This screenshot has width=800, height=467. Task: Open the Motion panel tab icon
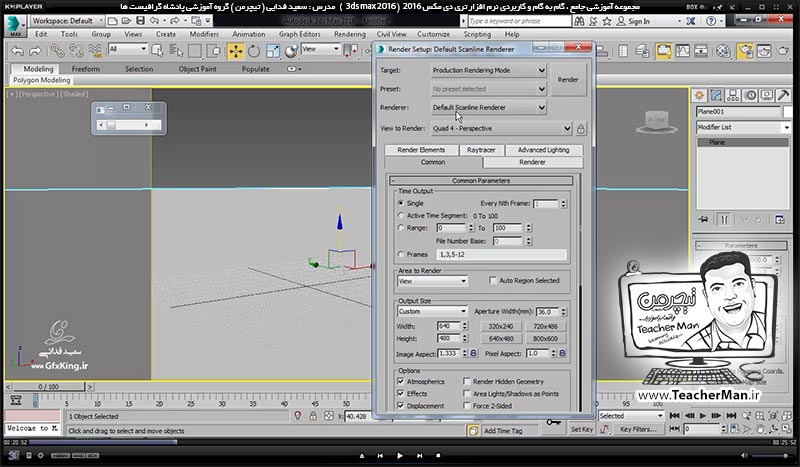pyautogui.click(x=750, y=95)
